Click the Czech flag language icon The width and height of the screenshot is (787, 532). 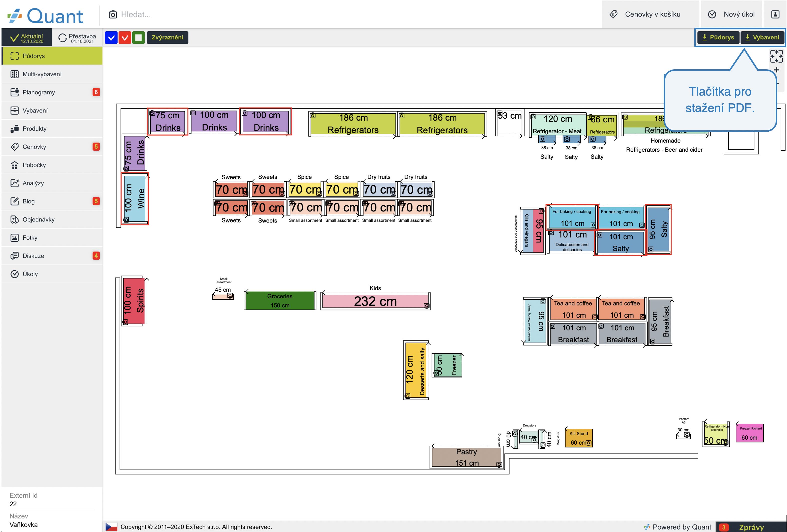tap(111, 526)
